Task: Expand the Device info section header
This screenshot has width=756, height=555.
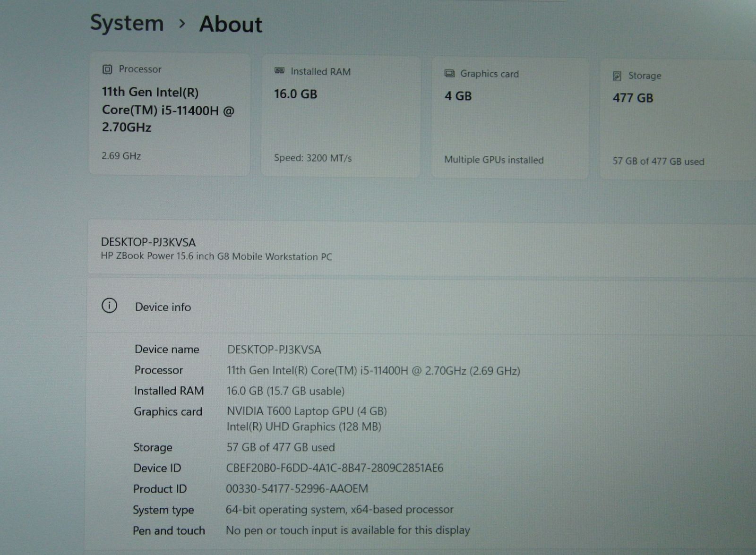Action: [421, 306]
